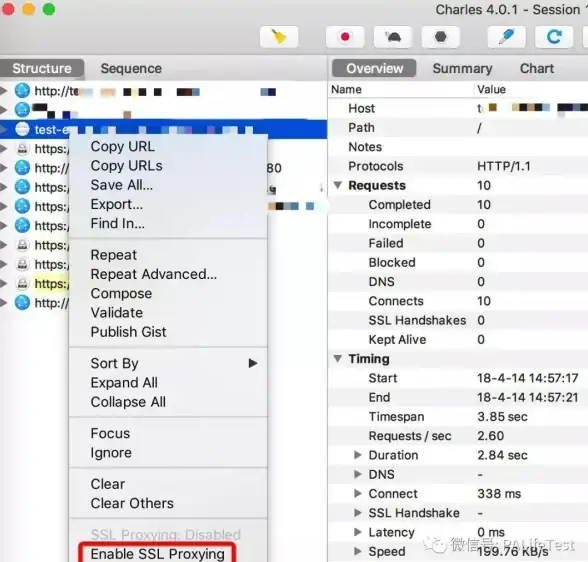The image size is (588, 562).
Task: Click globe icon of selected test-e row
Action: (22, 129)
